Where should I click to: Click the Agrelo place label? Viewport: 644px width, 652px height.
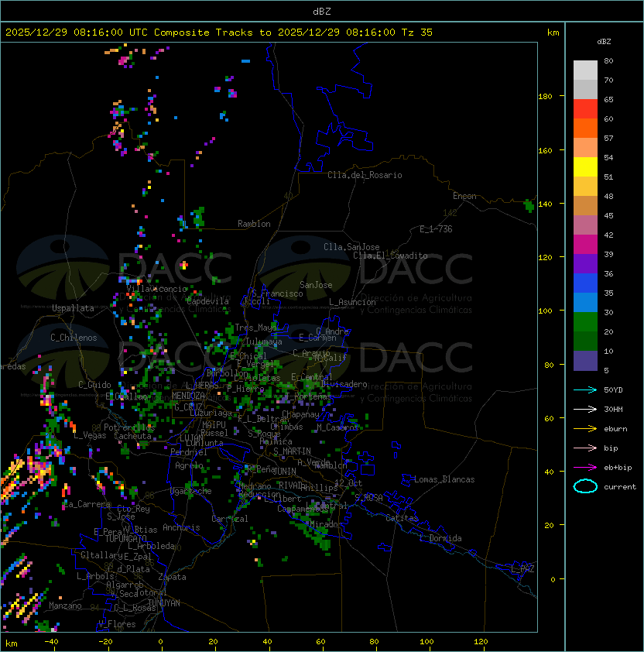pos(189,465)
